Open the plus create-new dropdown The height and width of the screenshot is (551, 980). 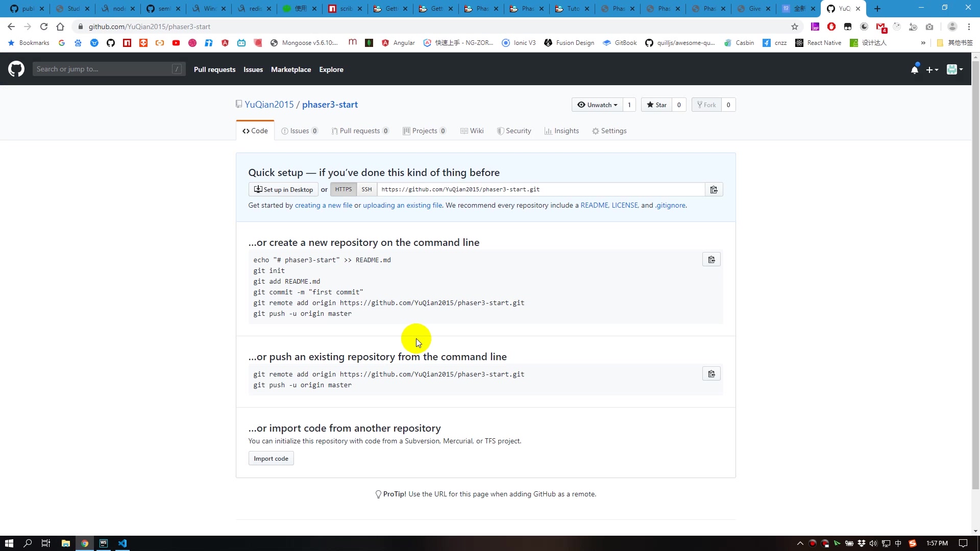pos(932,69)
